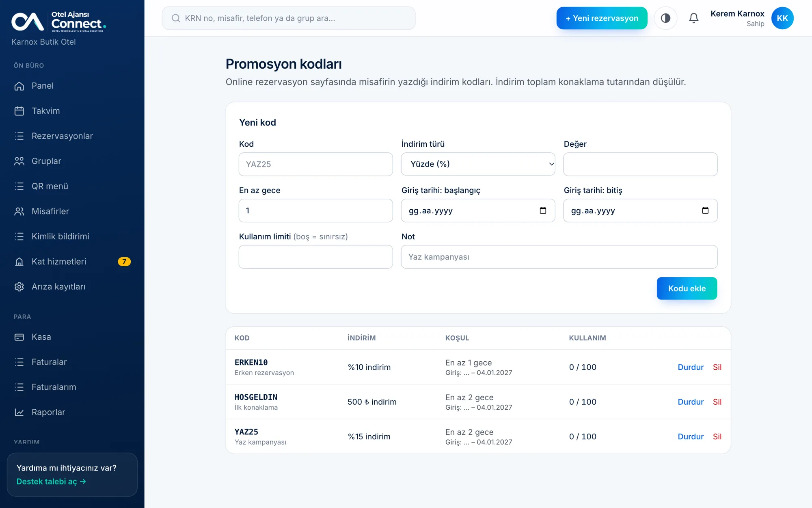Pause the ERKEN10 code with Durdur
This screenshot has width=812, height=508.
(690, 367)
